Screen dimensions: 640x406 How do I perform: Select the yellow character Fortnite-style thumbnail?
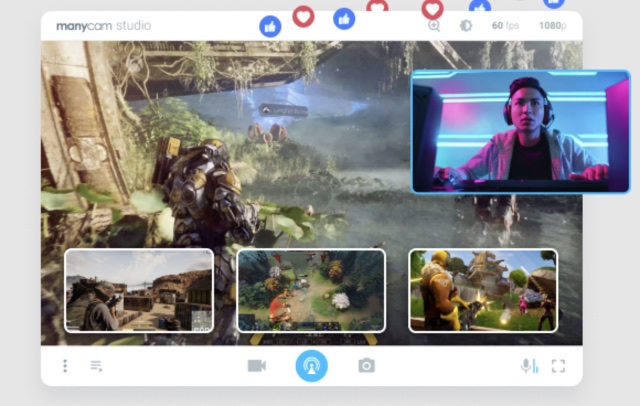[483, 291]
